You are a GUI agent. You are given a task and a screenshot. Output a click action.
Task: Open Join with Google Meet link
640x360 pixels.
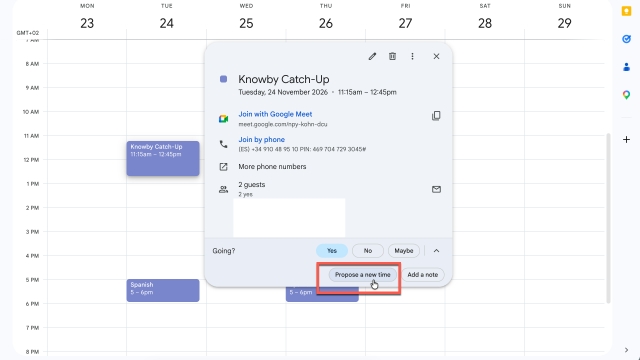pos(275,114)
